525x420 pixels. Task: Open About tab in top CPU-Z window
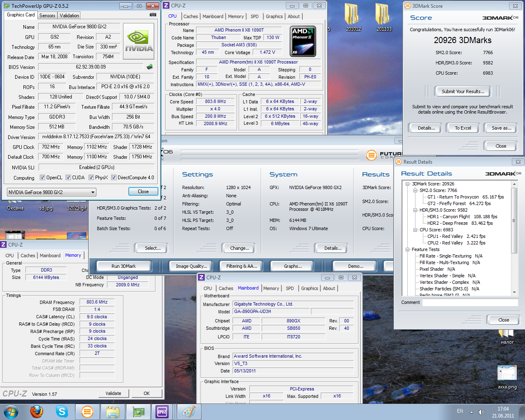click(294, 16)
